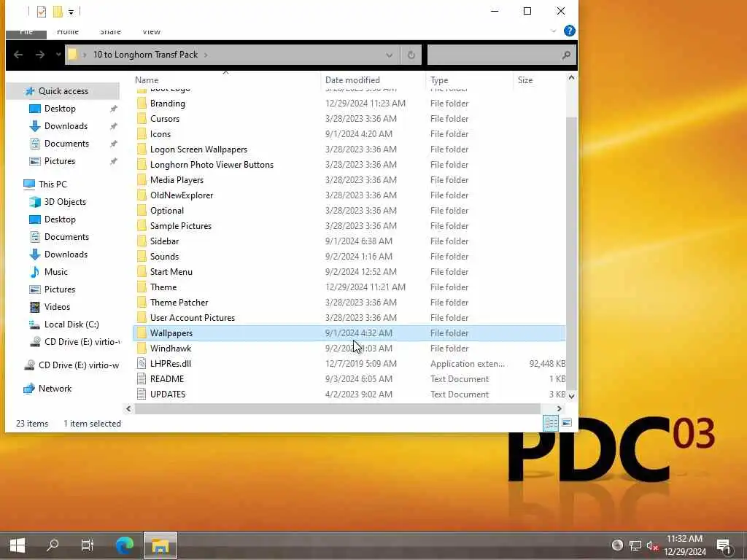Open pinned Pictures under Quick access

[x=60, y=161]
